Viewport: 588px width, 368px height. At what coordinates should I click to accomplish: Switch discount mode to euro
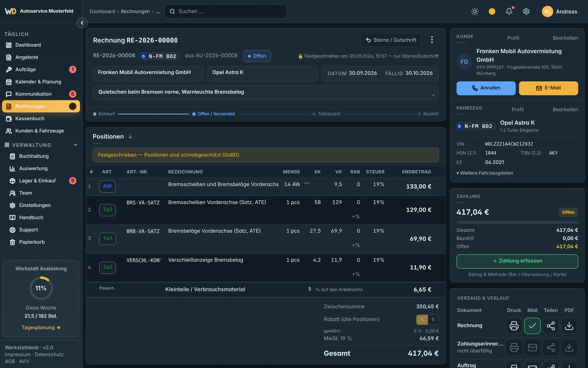coord(433,319)
